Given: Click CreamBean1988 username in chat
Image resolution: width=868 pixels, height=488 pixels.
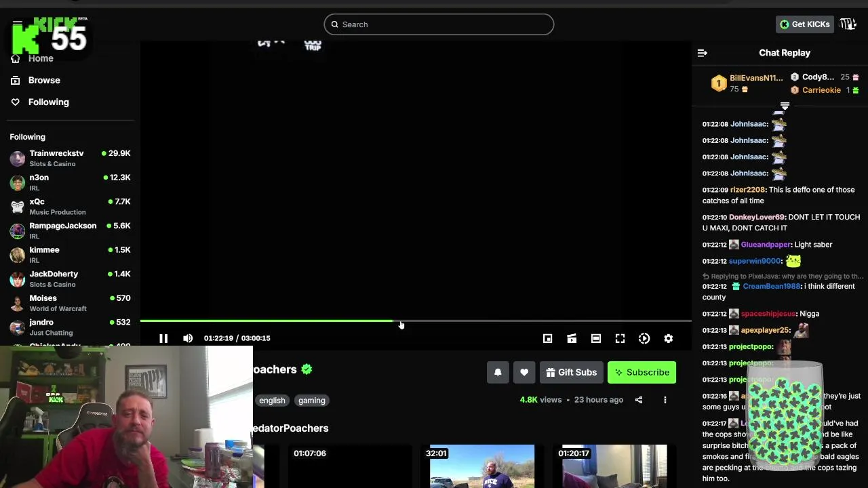Looking at the screenshot, I should [772, 286].
